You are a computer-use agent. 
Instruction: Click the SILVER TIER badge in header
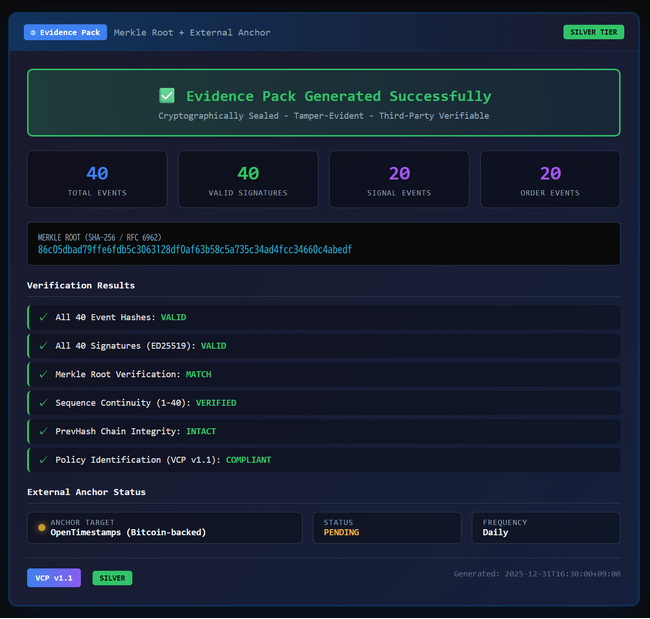(593, 32)
